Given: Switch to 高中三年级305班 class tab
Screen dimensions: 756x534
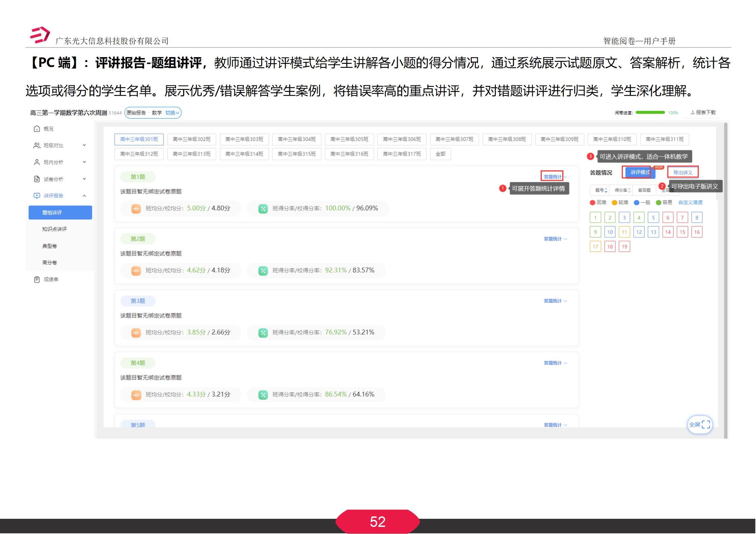Looking at the screenshot, I should pyautogui.click(x=350, y=139).
